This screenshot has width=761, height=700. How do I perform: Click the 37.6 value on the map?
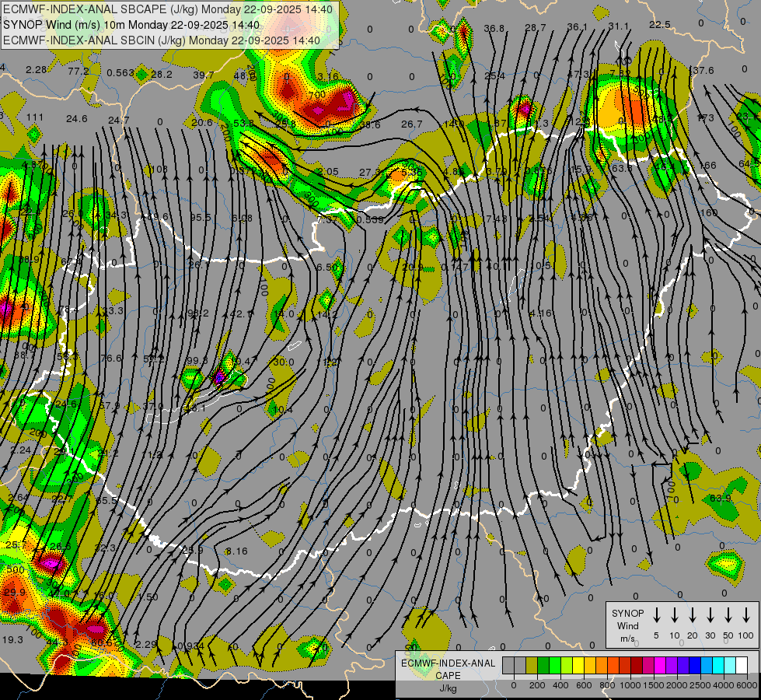pos(703,71)
